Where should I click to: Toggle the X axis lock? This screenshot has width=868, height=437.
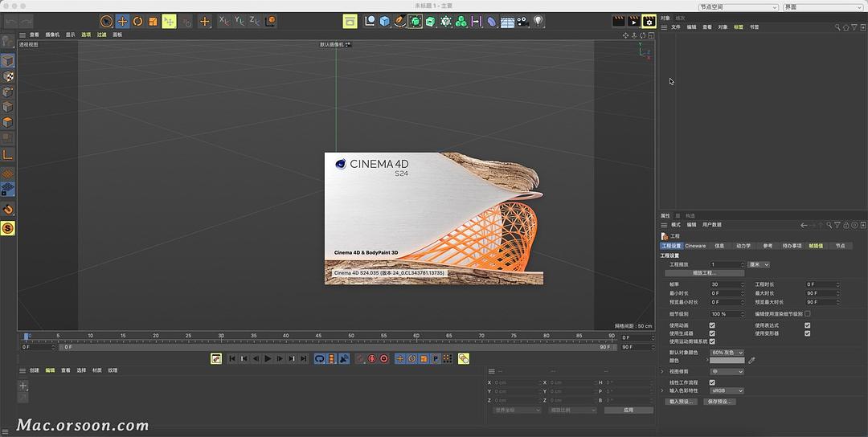tap(223, 21)
